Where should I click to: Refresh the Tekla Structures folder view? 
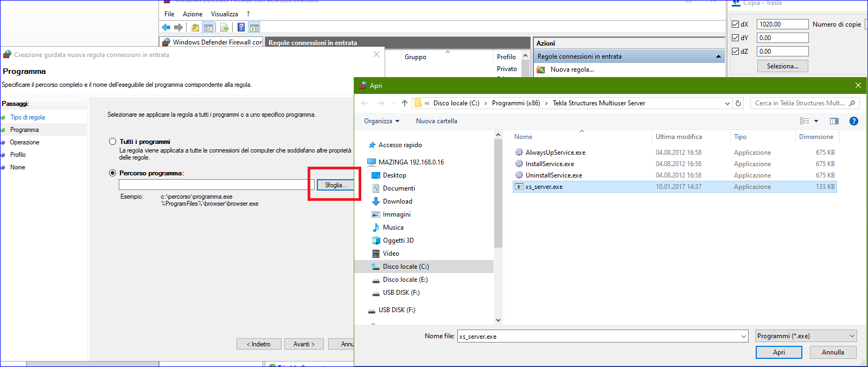coord(738,103)
